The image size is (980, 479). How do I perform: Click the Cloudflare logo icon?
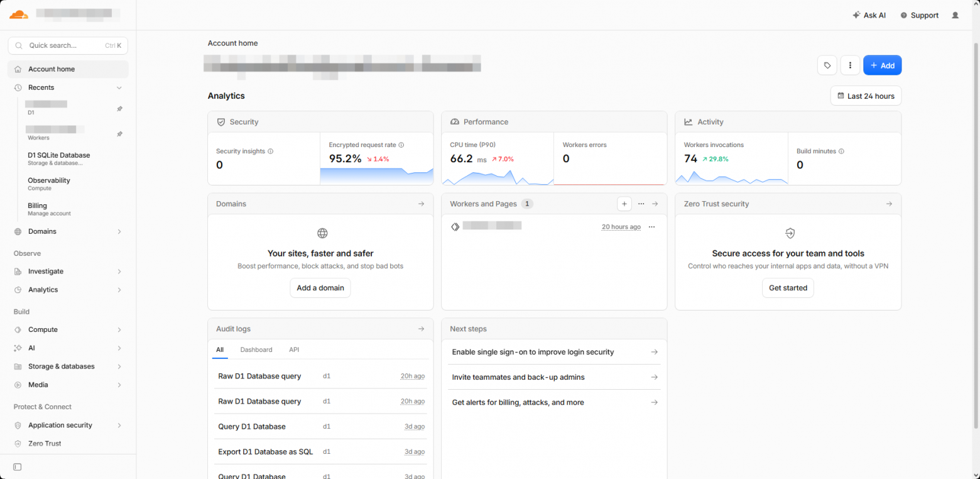click(x=19, y=14)
